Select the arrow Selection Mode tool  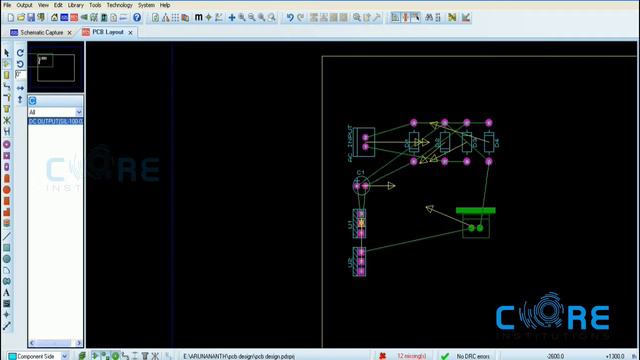(7, 53)
